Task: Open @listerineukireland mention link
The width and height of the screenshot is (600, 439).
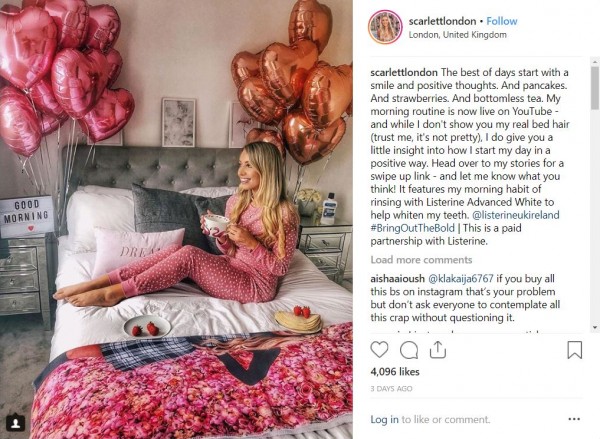Action: [x=516, y=215]
